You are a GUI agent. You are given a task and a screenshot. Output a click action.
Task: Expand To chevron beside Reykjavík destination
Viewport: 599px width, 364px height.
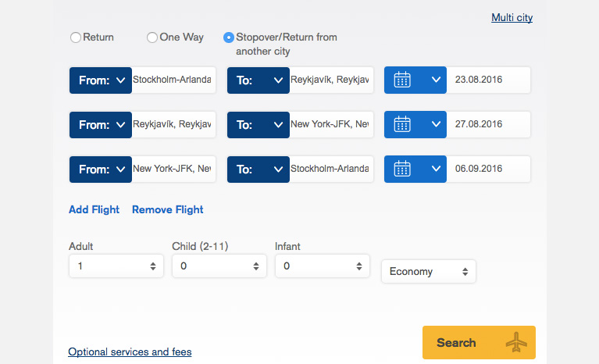click(279, 80)
